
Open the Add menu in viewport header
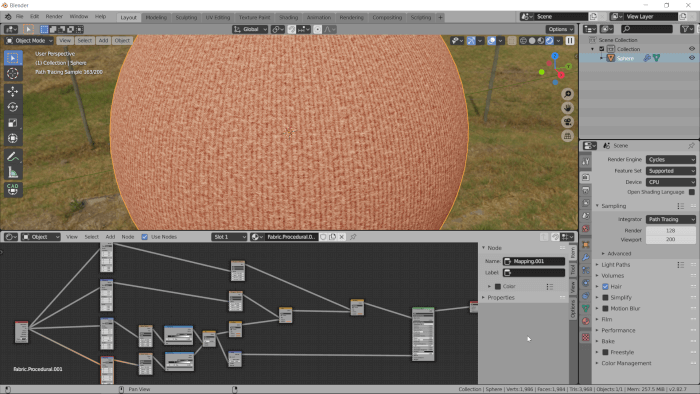pos(103,41)
